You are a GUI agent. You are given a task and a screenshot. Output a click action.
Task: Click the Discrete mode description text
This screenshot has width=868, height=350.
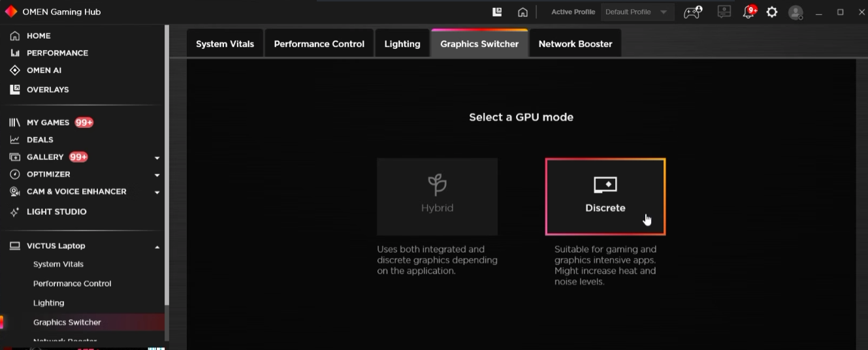605,265
